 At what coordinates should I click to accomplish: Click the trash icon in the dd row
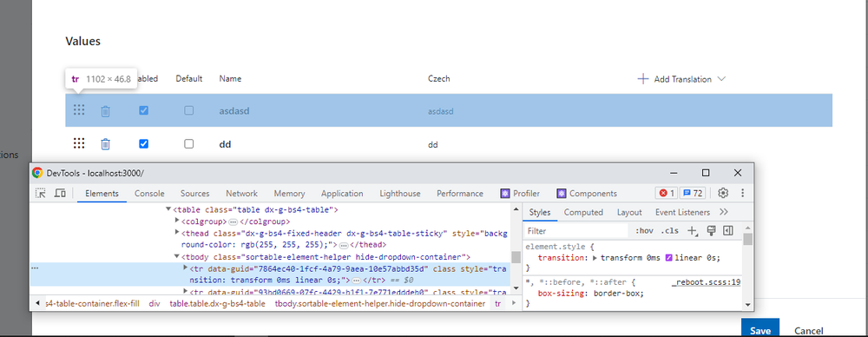pos(105,144)
